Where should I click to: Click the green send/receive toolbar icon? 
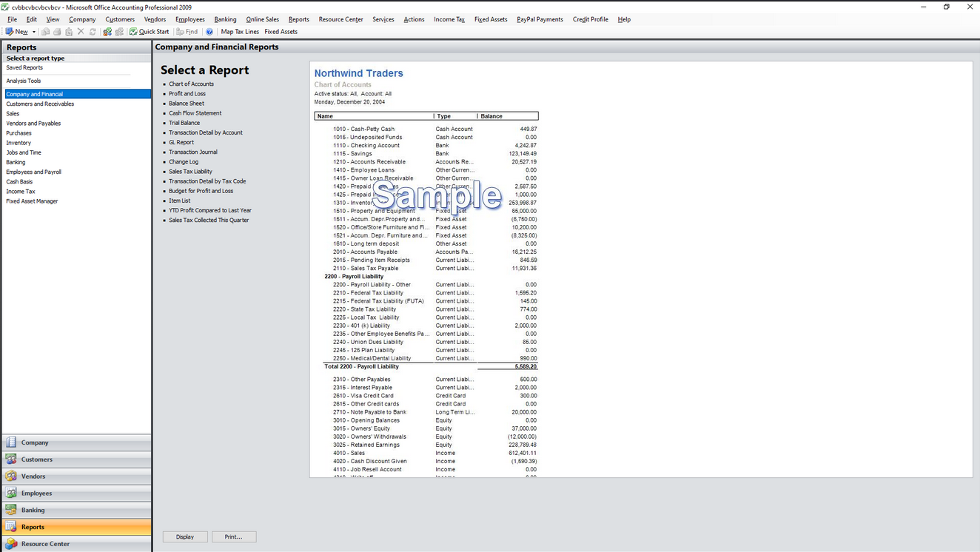[x=107, y=32]
